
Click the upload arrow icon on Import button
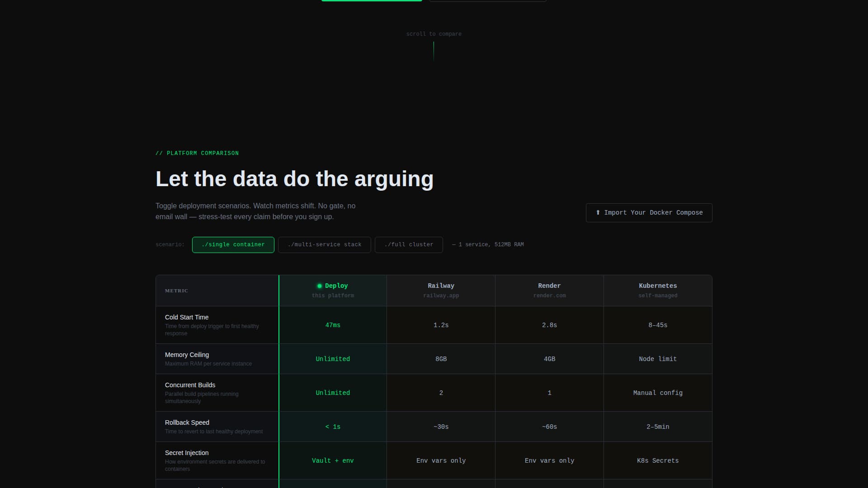point(598,213)
